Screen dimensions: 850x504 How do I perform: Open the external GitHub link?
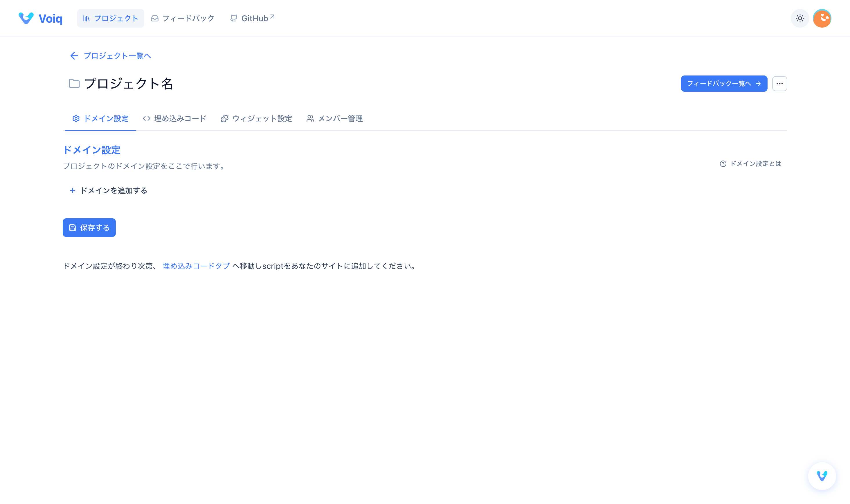click(x=252, y=18)
